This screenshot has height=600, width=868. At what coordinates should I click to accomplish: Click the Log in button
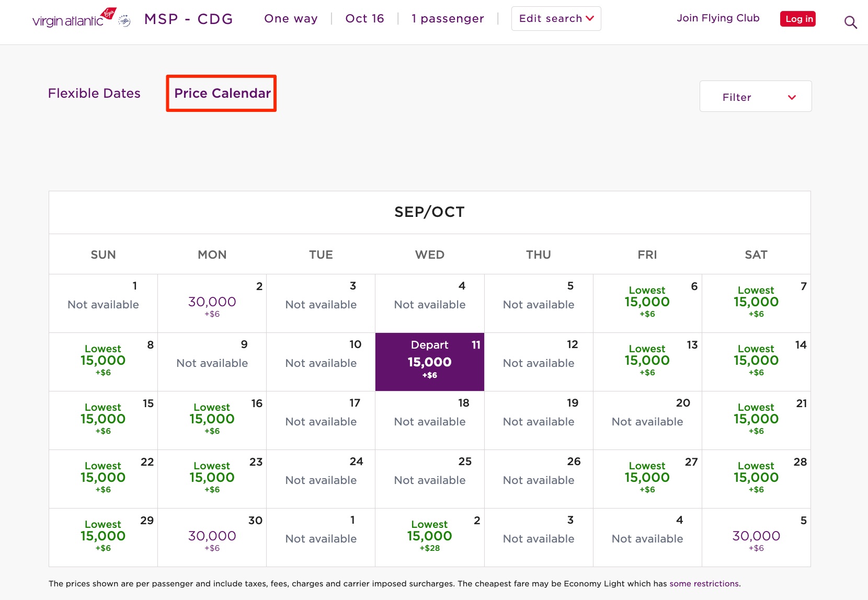coord(797,18)
